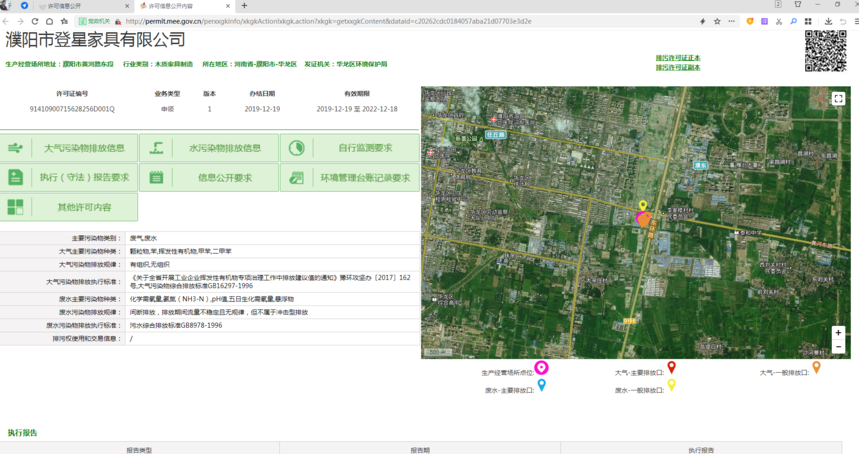Image resolution: width=859 pixels, height=454 pixels.
Task: Open 信息公开要求 section
Action: pyautogui.click(x=209, y=177)
